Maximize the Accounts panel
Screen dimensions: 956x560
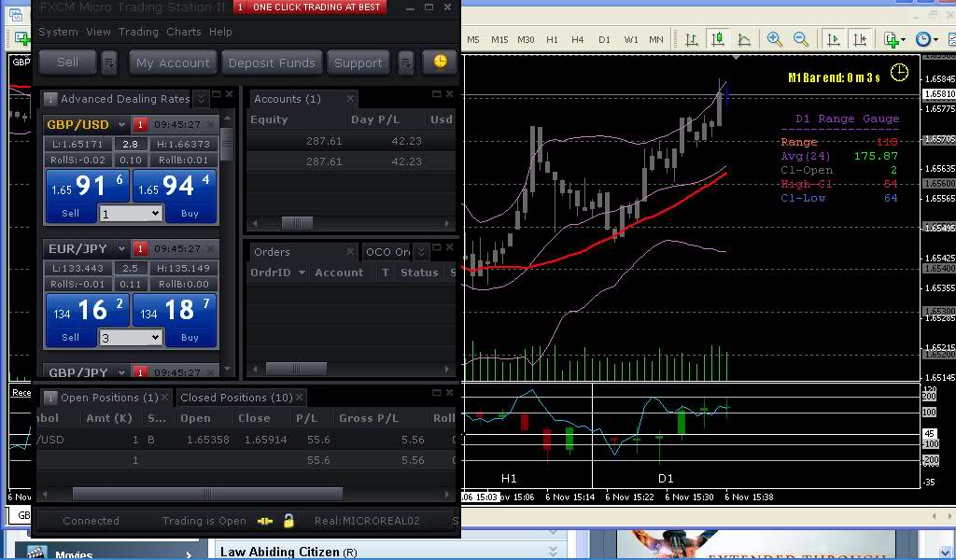(436, 94)
